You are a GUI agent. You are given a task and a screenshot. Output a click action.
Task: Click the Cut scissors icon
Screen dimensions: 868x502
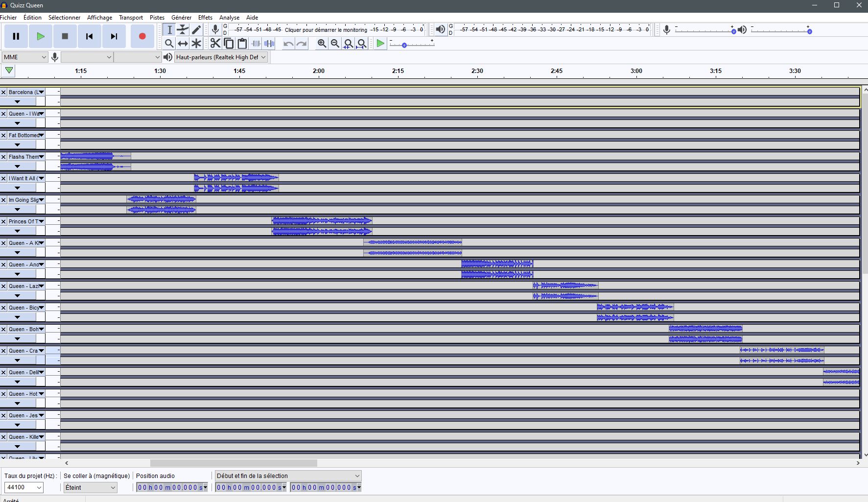(215, 44)
